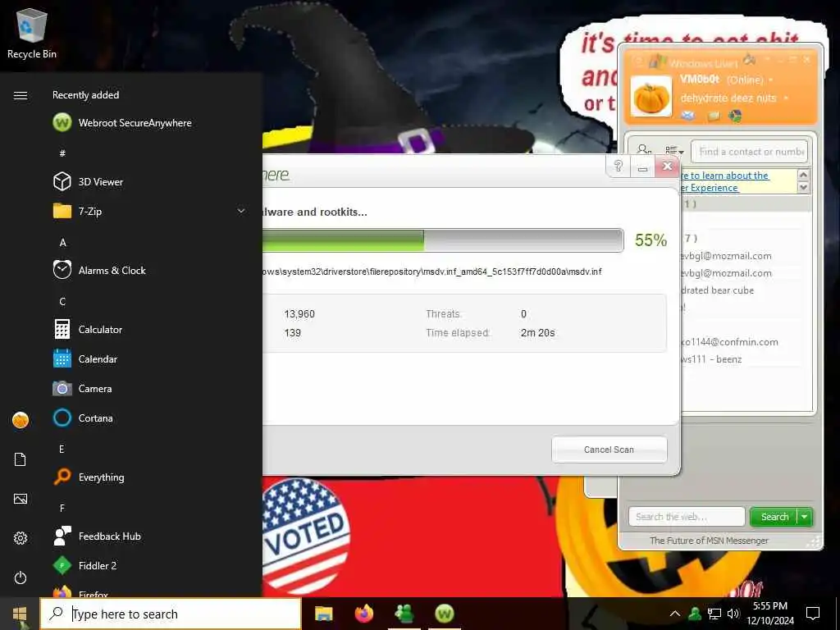
Task: Click the pumpkin display picture in Messenger
Action: [x=651, y=97]
